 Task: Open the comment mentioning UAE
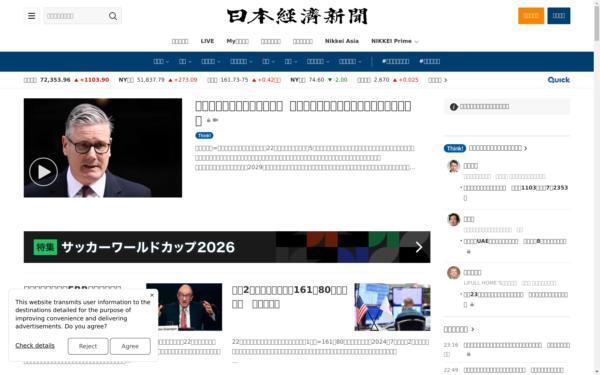[515, 241]
